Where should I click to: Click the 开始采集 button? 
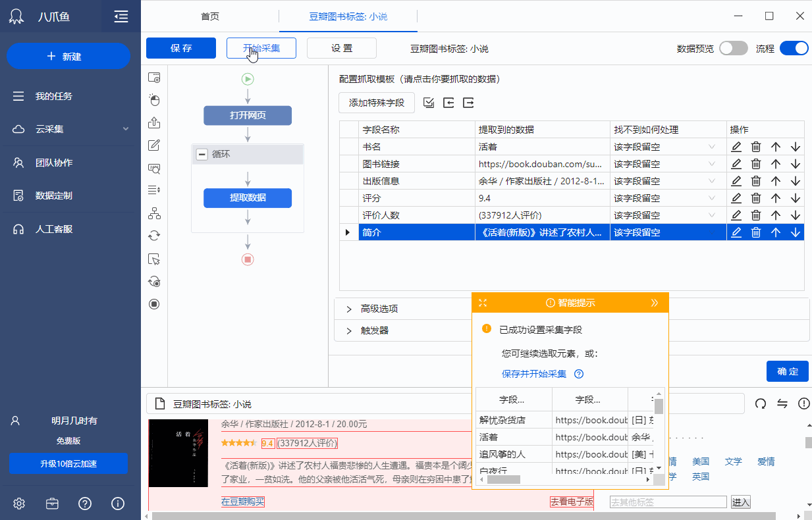261,48
